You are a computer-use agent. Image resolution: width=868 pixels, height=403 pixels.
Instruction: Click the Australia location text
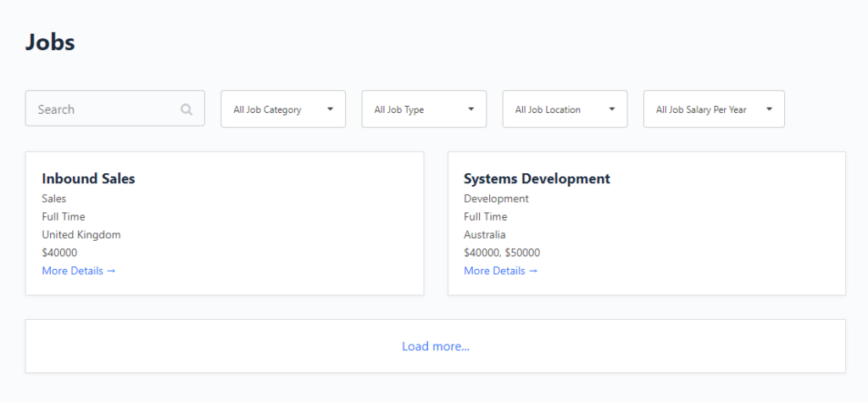pyautogui.click(x=485, y=234)
